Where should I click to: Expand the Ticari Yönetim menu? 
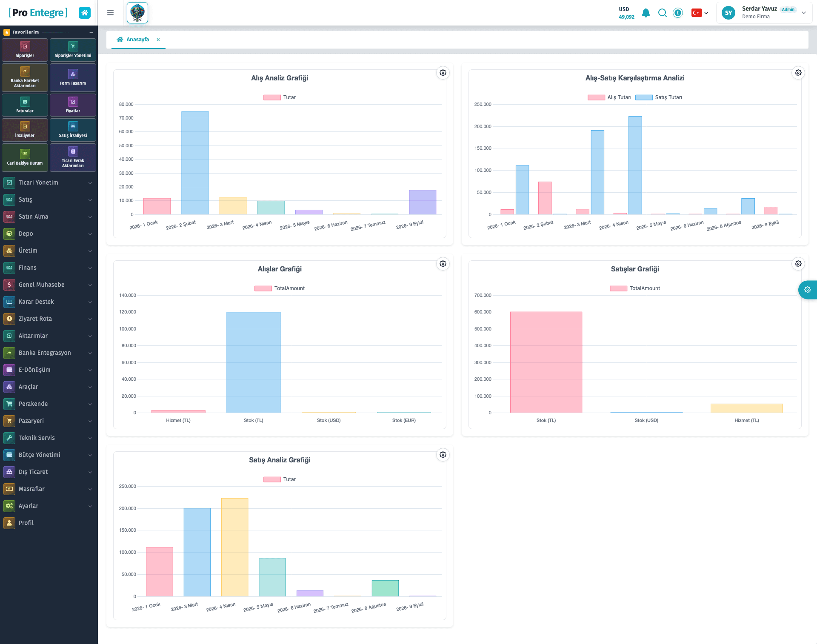click(x=49, y=182)
